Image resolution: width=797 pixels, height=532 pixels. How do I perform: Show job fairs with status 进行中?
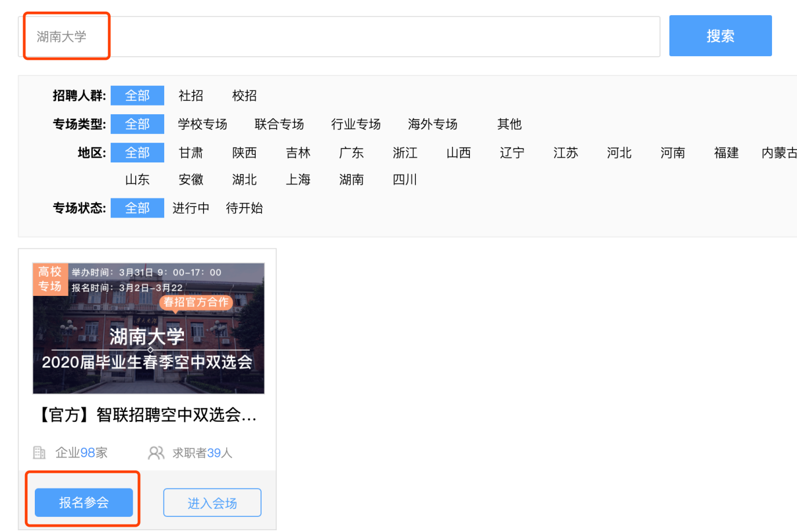(191, 208)
